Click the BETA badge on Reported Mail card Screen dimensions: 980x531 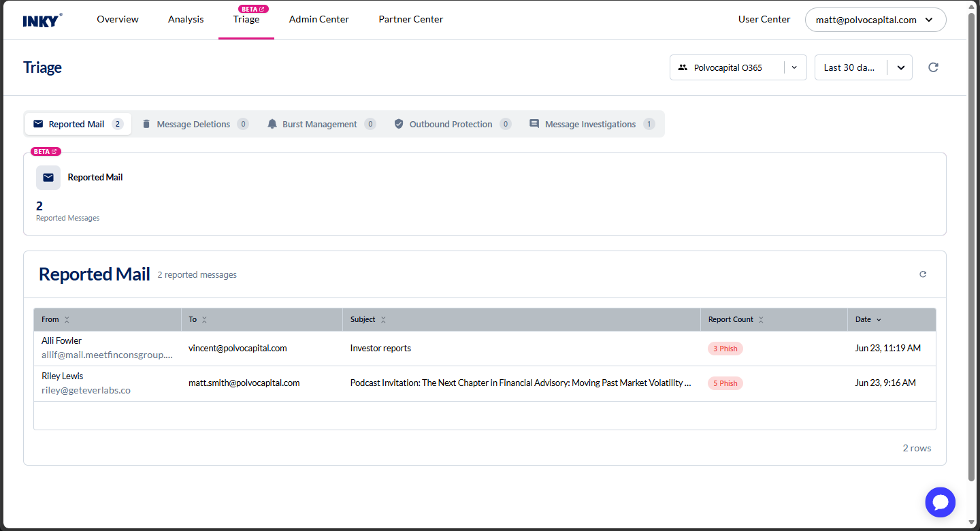pos(46,152)
